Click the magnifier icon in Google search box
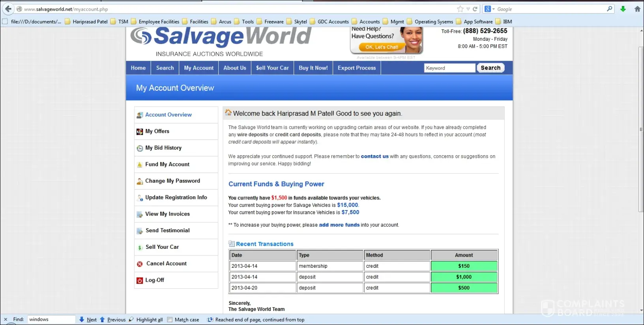The height and width of the screenshot is (325, 644). [x=610, y=9]
